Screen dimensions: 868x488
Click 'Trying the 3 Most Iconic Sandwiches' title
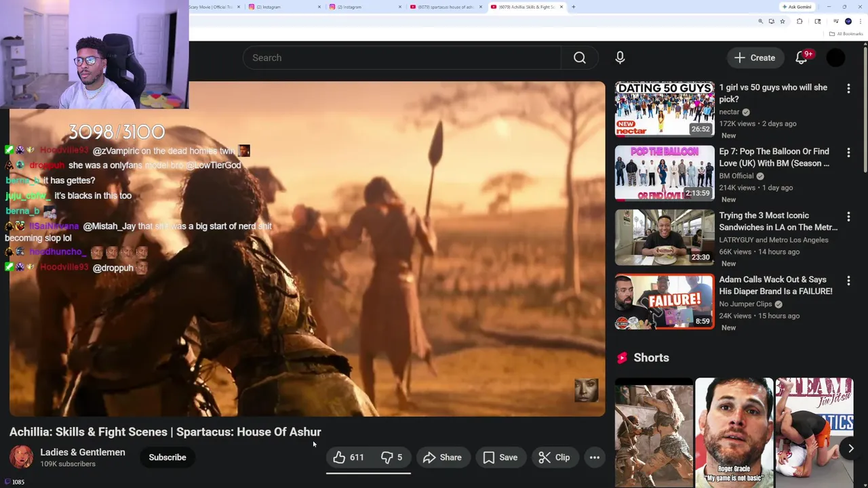(x=778, y=221)
